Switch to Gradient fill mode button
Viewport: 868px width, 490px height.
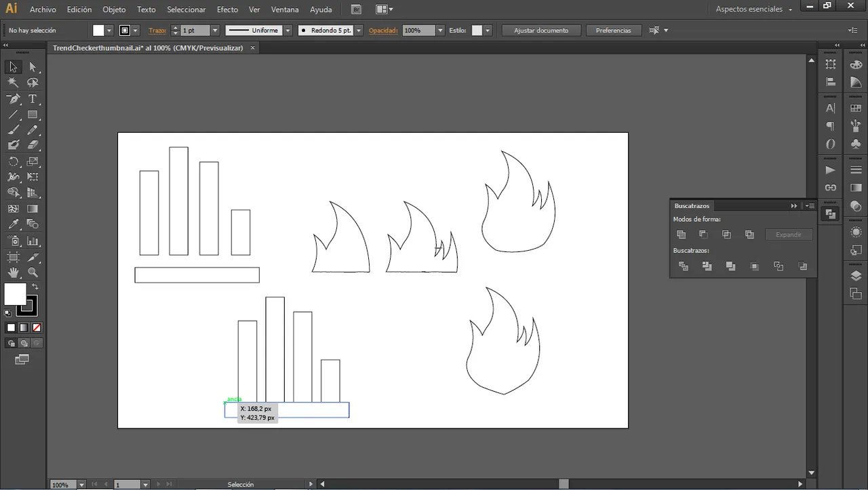(x=24, y=328)
